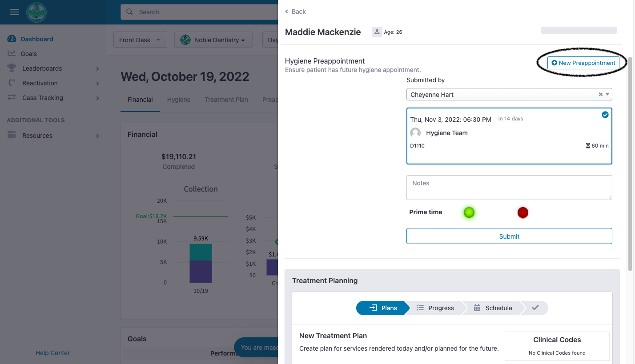Click the D1110 procedure code
The width and height of the screenshot is (635, 364).
(417, 146)
